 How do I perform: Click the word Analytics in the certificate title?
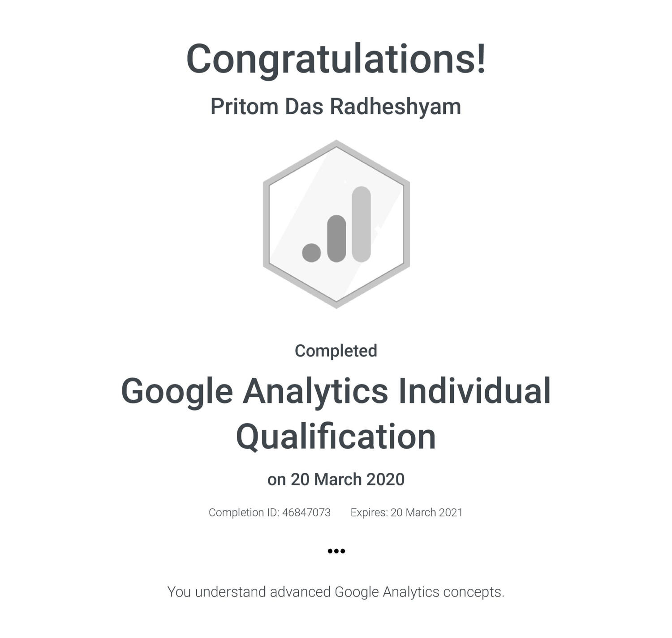click(315, 391)
